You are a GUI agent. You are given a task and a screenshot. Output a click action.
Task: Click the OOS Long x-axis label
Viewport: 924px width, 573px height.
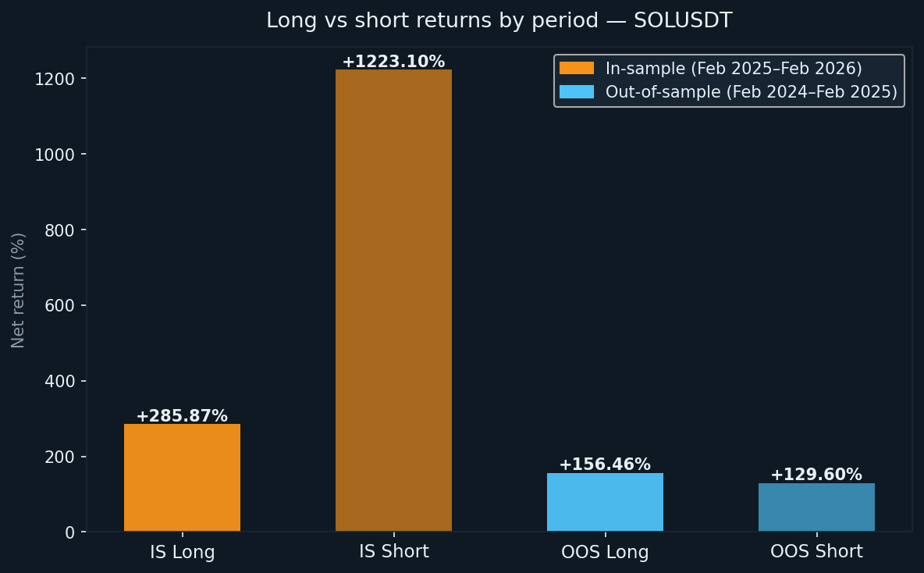pos(605,552)
